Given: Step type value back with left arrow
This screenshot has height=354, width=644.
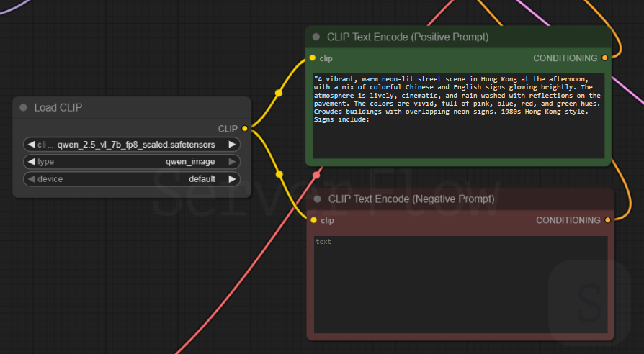Looking at the screenshot, I should coord(31,162).
